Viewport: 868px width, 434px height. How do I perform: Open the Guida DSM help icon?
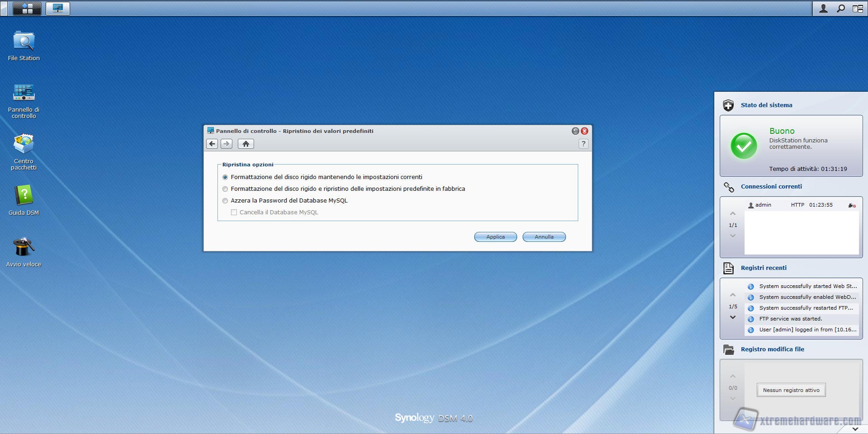[x=24, y=196]
